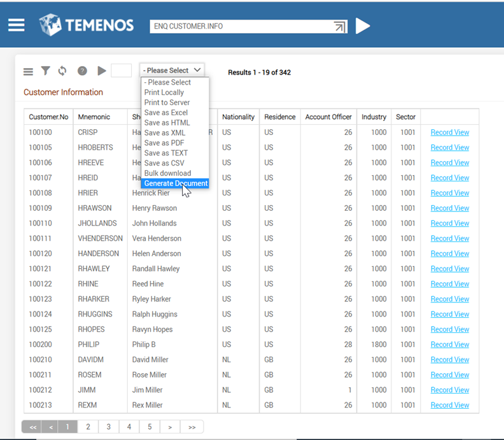Open the help question mark icon
The image size is (504, 440).
pos(82,71)
